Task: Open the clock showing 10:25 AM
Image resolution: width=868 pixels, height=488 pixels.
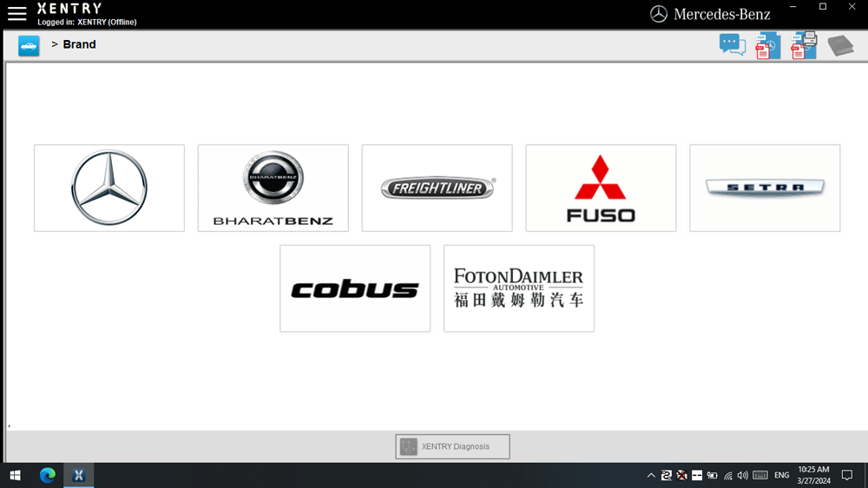Action: (x=814, y=475)
